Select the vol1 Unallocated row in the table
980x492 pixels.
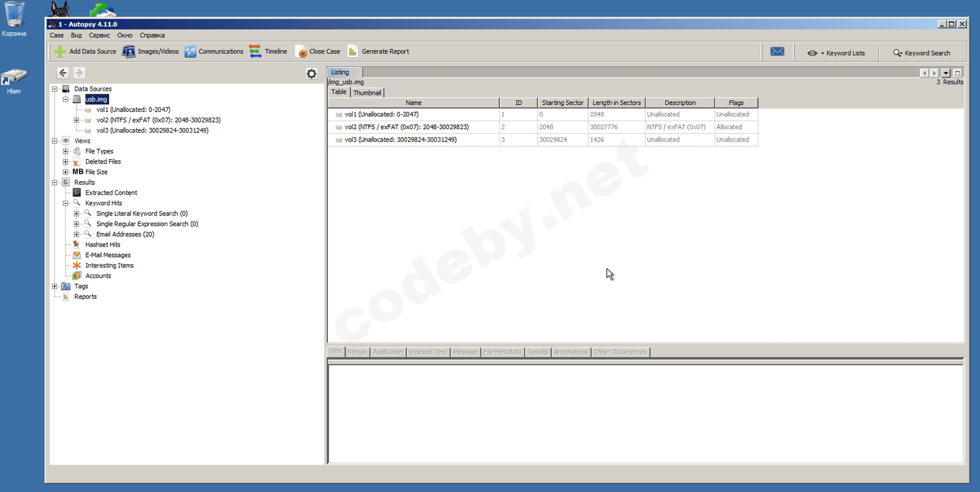coord(543,114)
